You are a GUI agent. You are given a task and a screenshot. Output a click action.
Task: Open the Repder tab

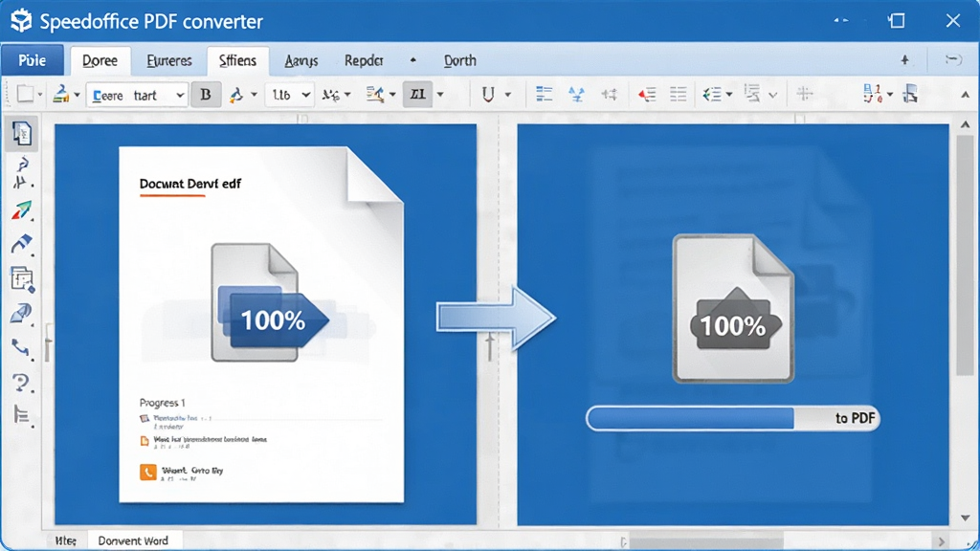[x=363, y=60]
